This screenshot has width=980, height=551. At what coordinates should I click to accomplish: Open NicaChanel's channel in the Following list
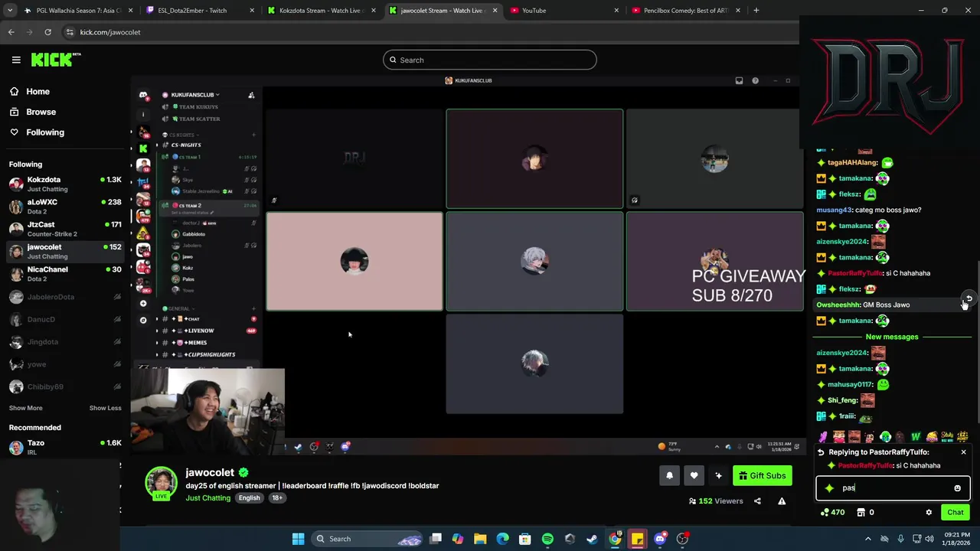pyautogui.click(x=65, y=274)
